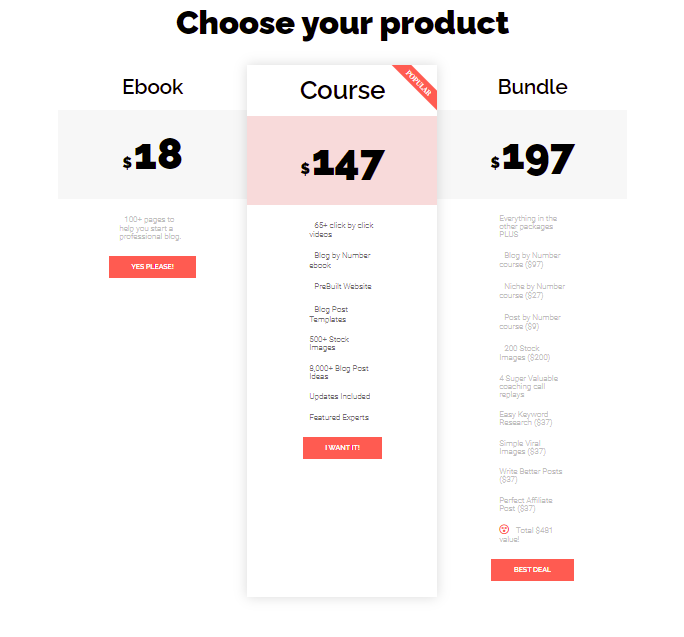Viewport: 684px width, 637px height.
Task: Click the Total $481 value text
Action: 526,534
